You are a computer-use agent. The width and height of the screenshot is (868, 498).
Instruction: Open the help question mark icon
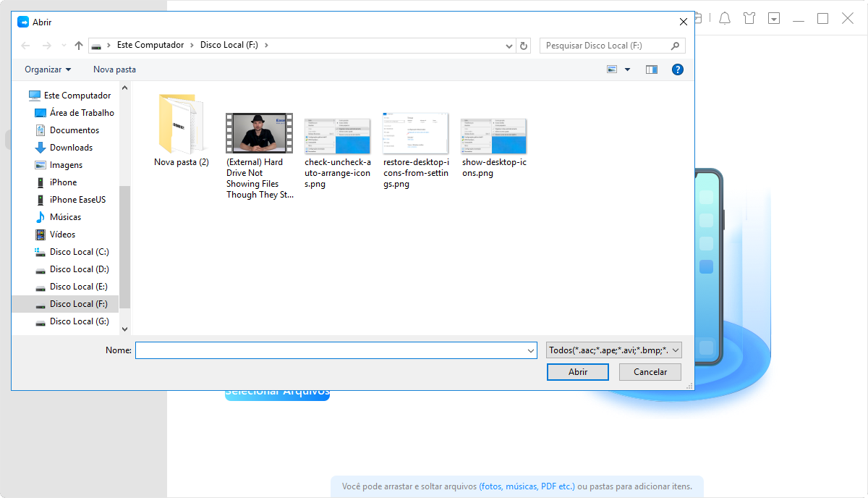pos(677,69)
